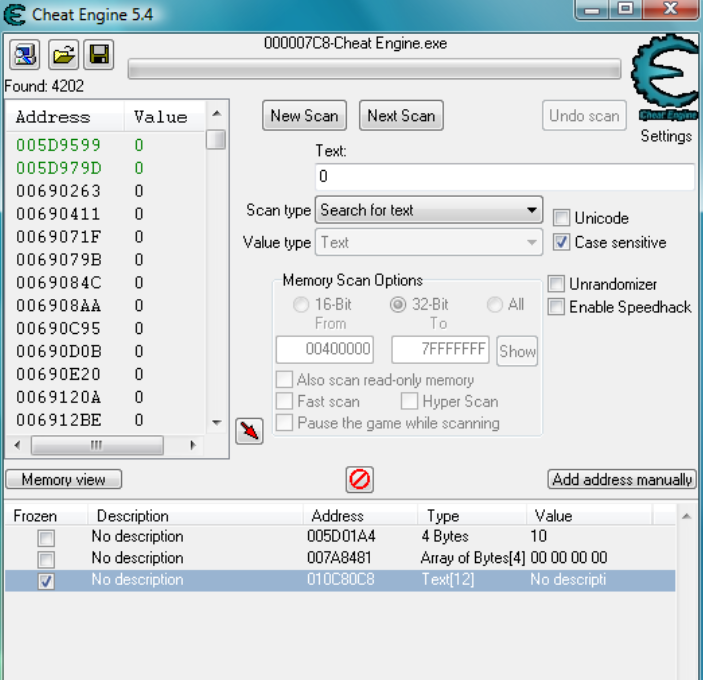Click results list scroll up arrow
This screenshot has height=680, width=703.
[217, 113]
